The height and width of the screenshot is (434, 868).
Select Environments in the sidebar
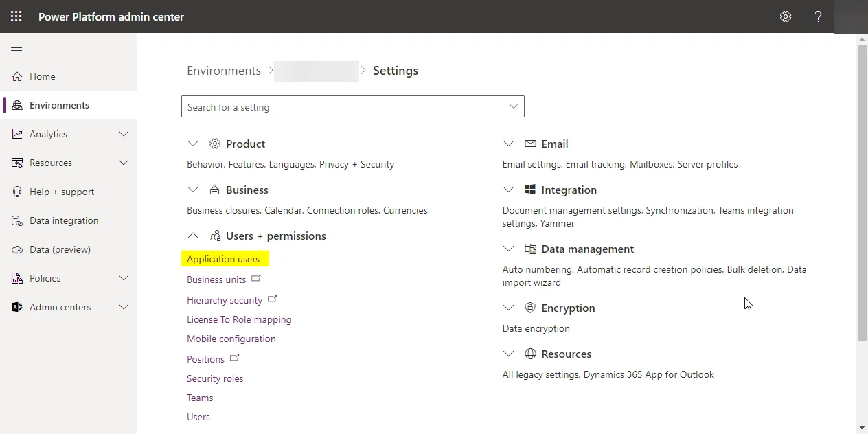pyautogui.click(x=69, y=105)
